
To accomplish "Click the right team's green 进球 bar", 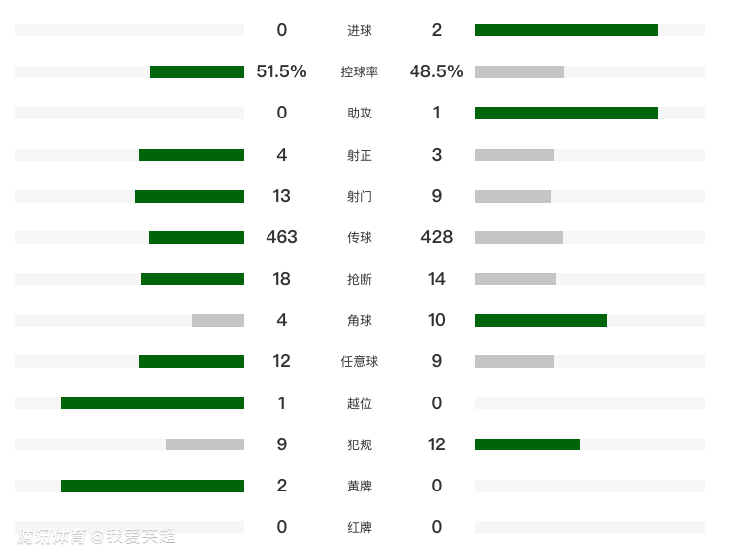I will tap(566, 30).
